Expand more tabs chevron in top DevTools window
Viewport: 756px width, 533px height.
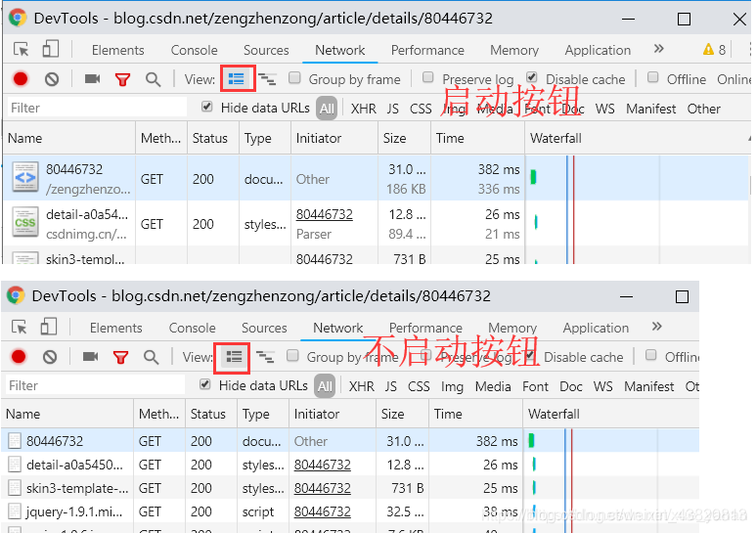coord(658,49)
